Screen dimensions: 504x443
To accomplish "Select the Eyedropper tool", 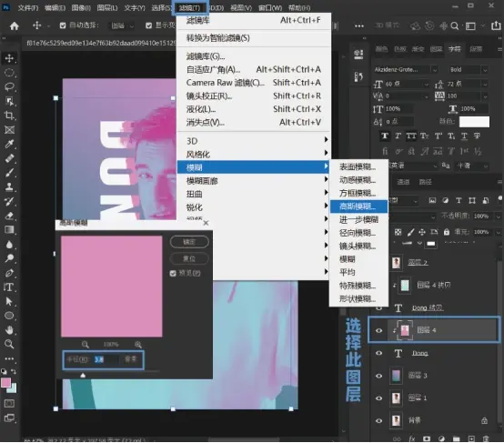I will (9, 144).
